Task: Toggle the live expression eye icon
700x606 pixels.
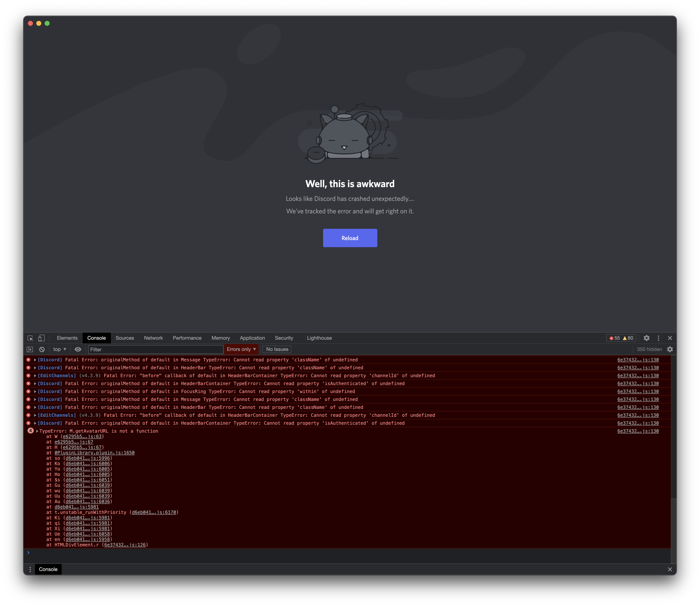Action: coord(78,349)
